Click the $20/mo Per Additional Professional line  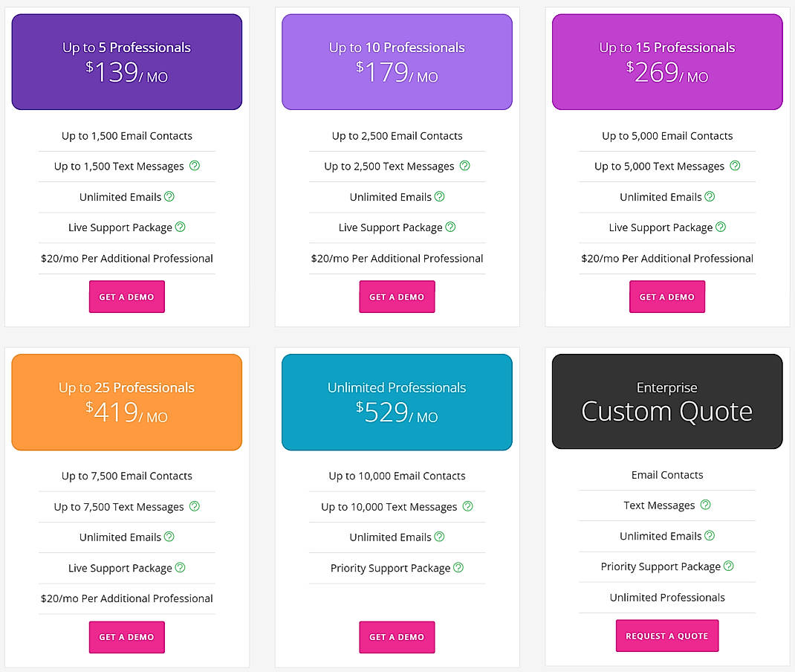pyautogui.click(x=126, y=258)
